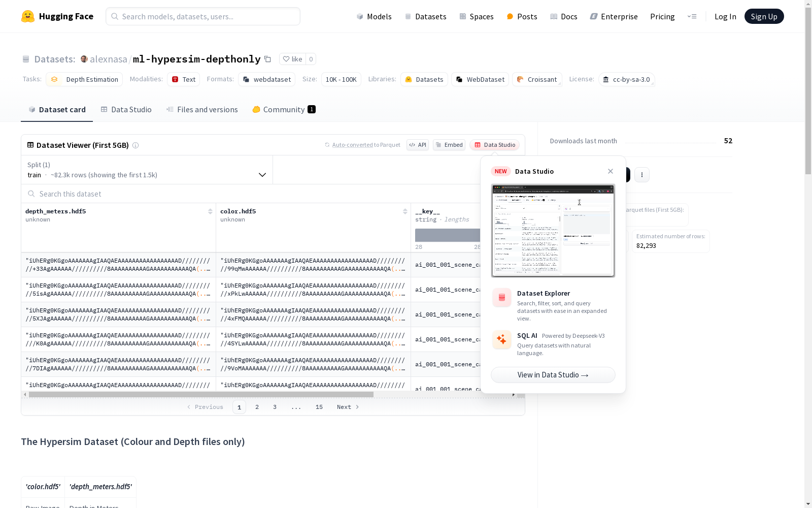The image size is (812, 508).
Task: Click the Log In link
Action: (725, 16)
